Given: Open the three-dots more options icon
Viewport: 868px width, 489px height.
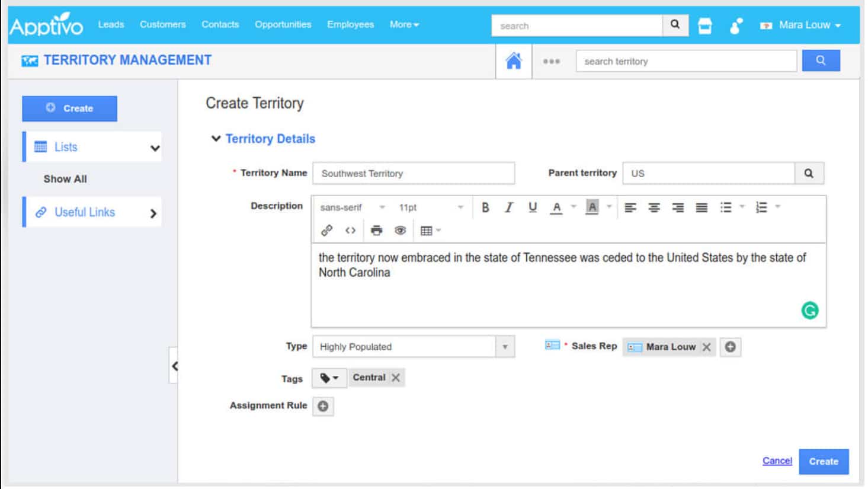Looking at the screenshot, I should (551, 61).
